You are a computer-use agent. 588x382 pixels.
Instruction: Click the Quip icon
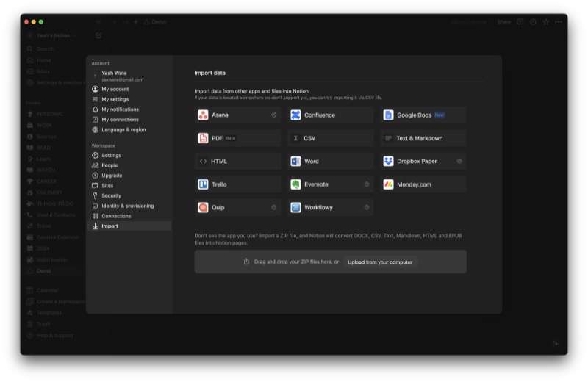tap(203, 207)
